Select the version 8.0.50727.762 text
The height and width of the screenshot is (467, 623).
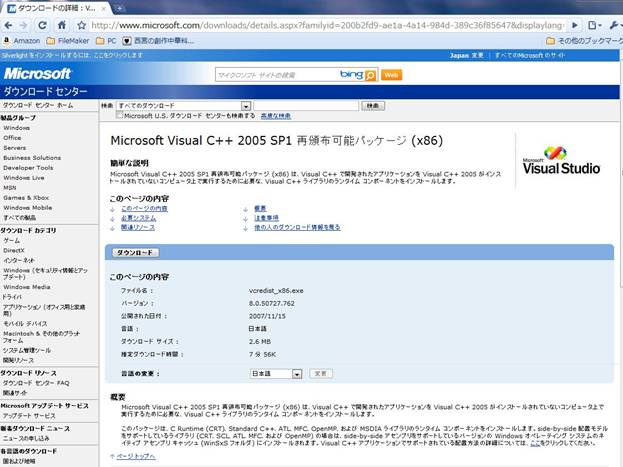point(272,303)
